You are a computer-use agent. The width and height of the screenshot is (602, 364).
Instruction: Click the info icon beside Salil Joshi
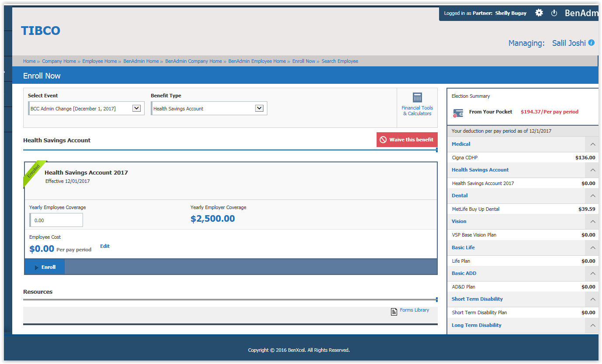pos(591,43)
